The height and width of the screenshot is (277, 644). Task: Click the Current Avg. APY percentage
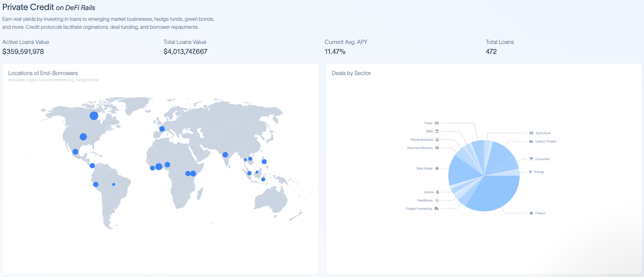[x=335, y=52]
